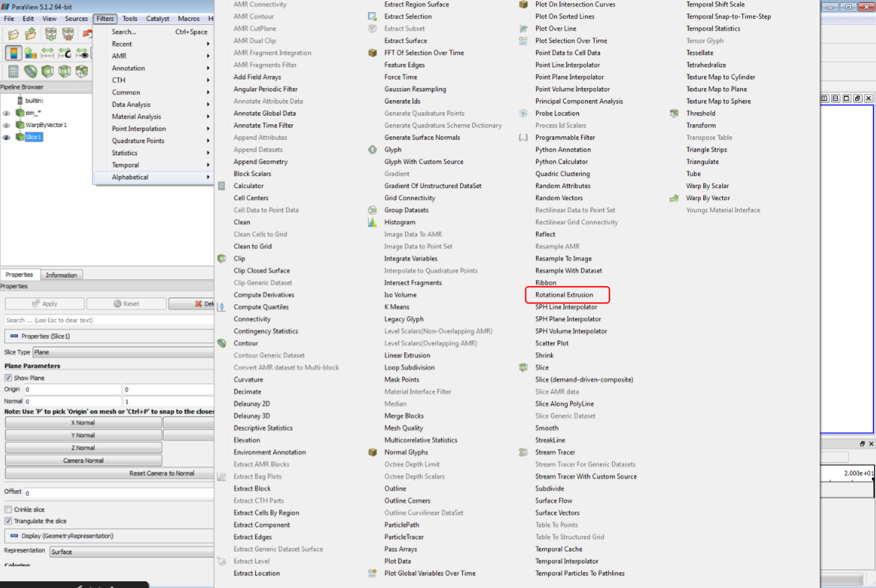
Task: Click the Threshold filter toolbar icon
Action: [x=82, y=71]
